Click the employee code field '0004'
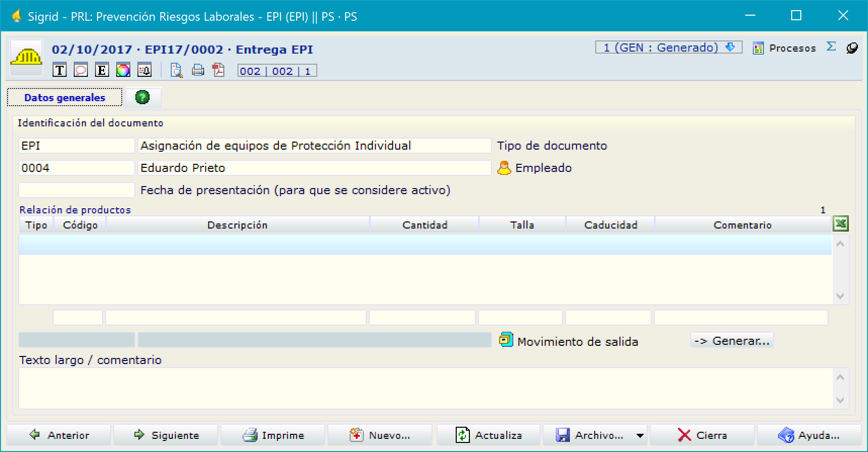 pos(77,168)
